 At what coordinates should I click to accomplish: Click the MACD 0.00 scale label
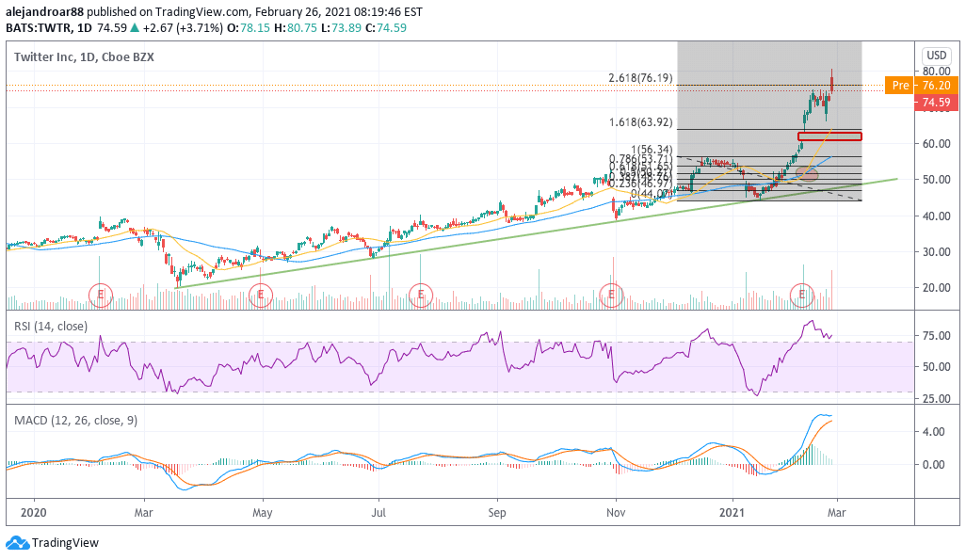coord(934,465)
